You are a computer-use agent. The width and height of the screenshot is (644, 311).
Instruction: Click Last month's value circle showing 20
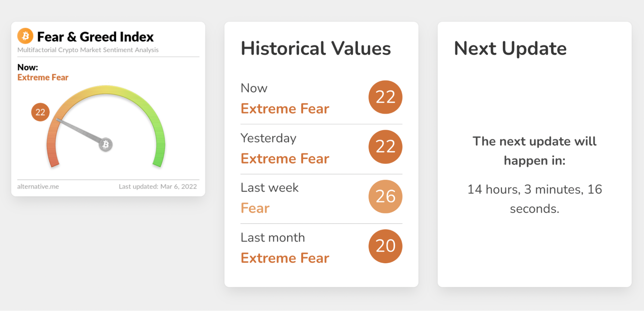(385, 246)
